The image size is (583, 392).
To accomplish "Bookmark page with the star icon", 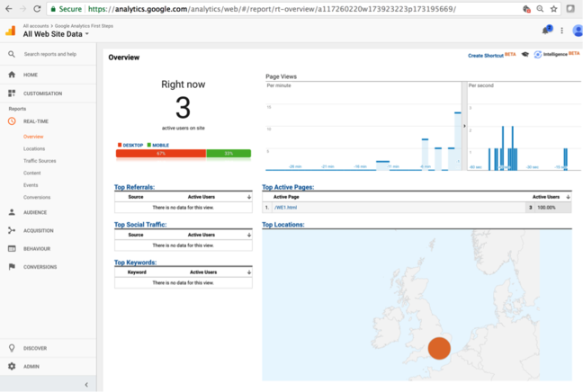I will [553, 8].
